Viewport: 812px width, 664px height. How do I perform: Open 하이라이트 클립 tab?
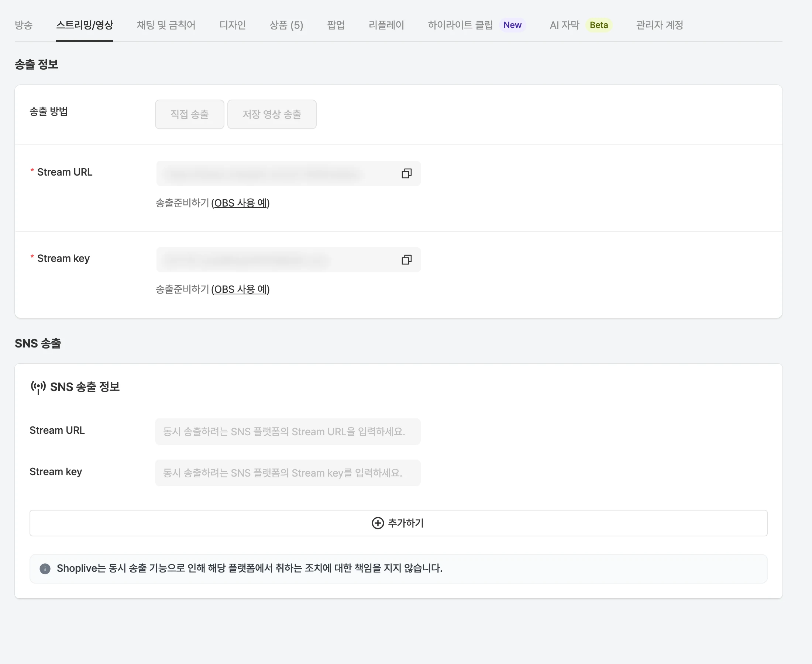pos(477,25)
